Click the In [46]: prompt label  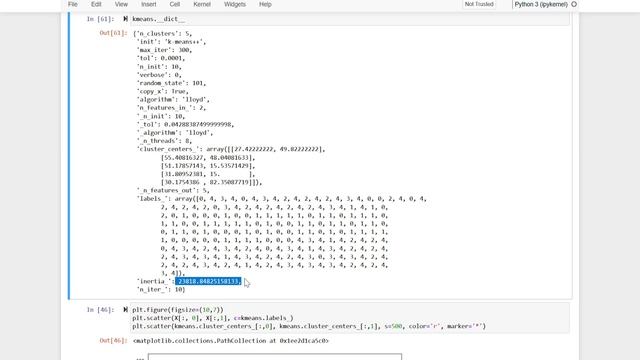[x=100, y=309]
